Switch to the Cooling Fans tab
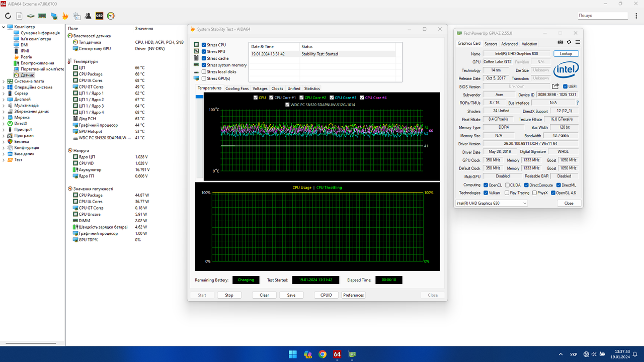644x362 pixels. (x=237, y=88)
